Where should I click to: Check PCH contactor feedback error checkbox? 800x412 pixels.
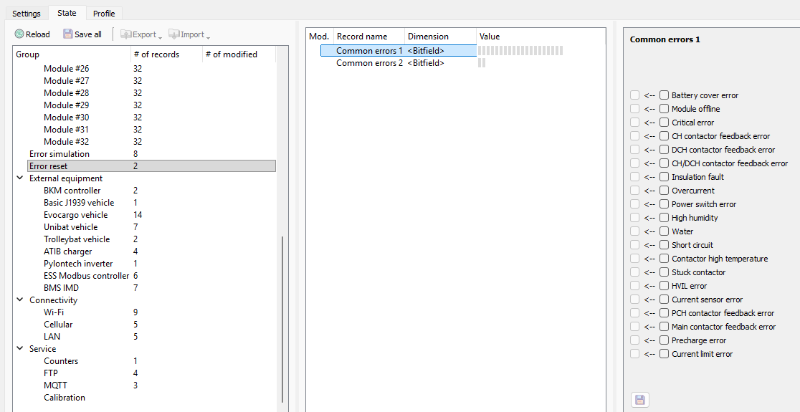click(x=664, y=313)
